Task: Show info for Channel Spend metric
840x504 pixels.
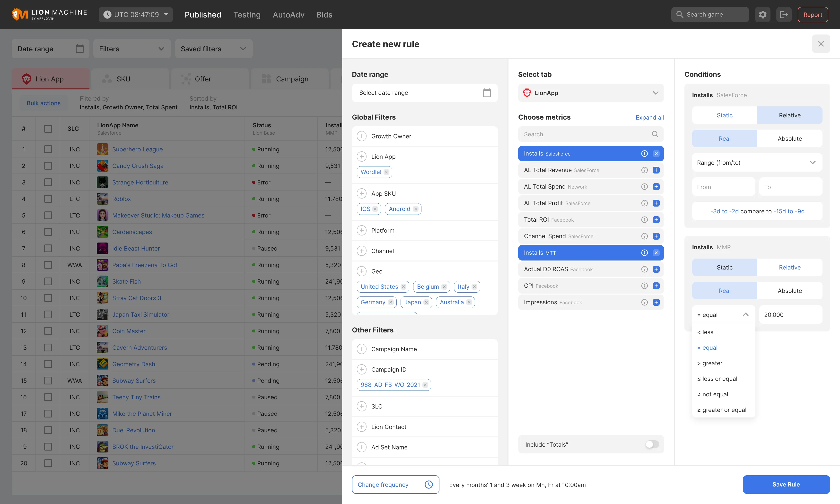Action: pyautogui.click(x=644, y=236)
